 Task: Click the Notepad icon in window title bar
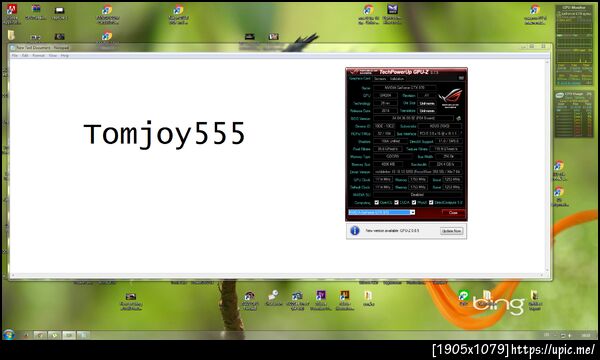pyautogui.click(x=13, y=48)
